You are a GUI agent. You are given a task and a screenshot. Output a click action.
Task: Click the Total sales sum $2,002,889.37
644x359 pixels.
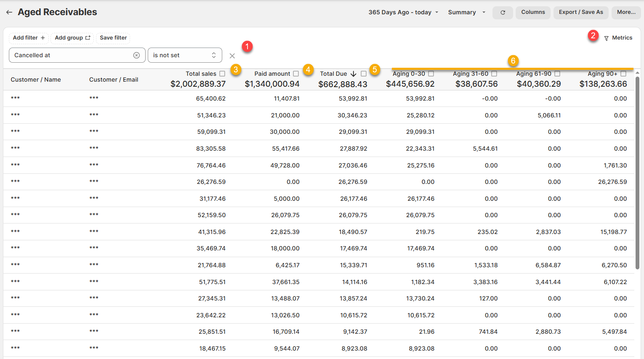(198, 84)
